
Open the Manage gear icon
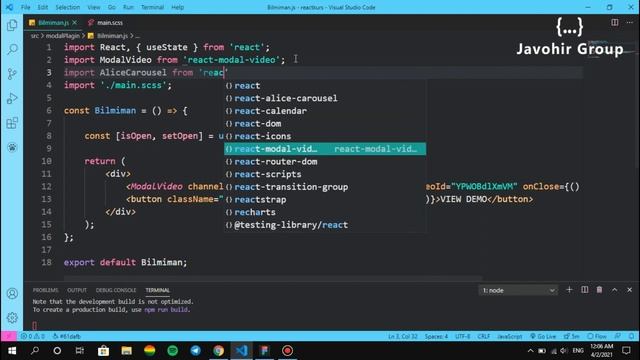12,318
